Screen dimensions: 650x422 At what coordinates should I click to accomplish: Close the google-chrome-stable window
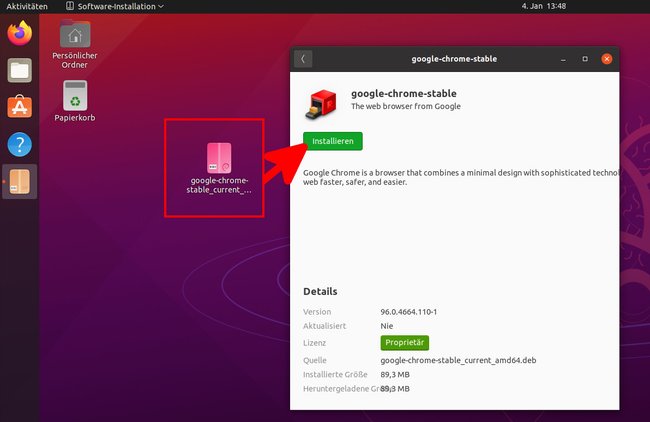[x=606, y=59]
